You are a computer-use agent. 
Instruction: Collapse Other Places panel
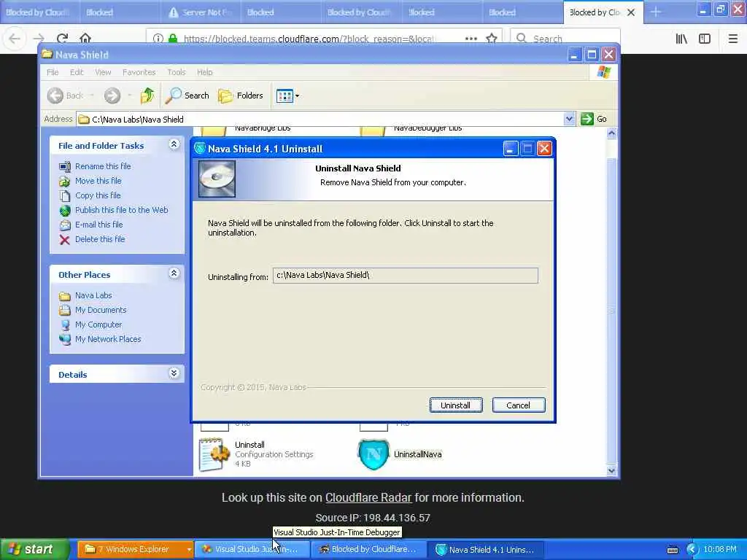[x=174, y=273]
